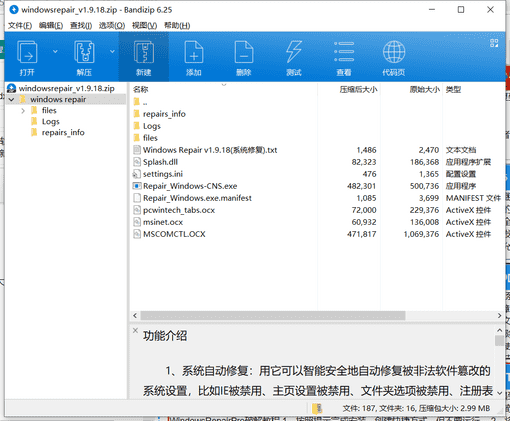Click the Code page (代码页) globe icon
Screen dimensions: 510x421
point(394,52)
